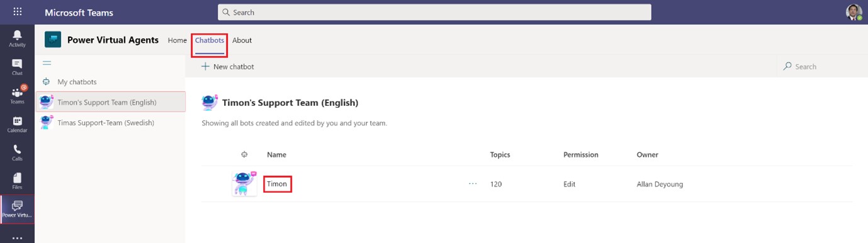Click the Timon bot avatar thumbnail
This screenshot has width=868, height=243.
(244, 184)
